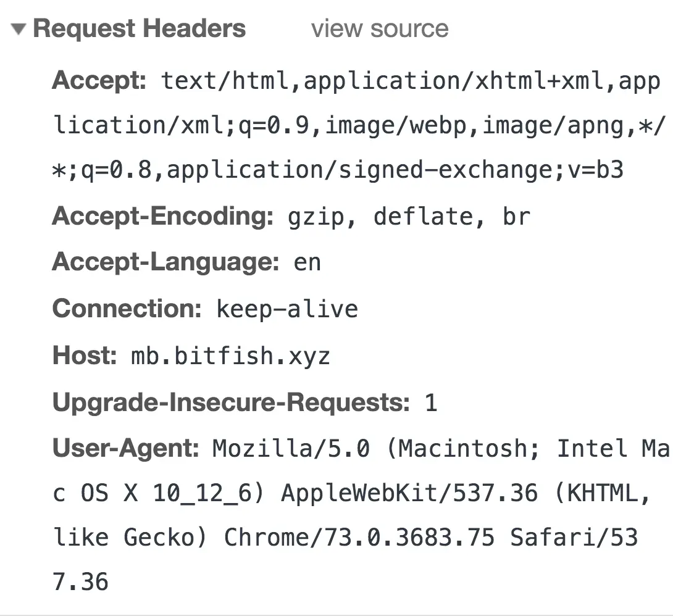Screen dimensions: 673x616
Task: Select the User-Agent header label
Action: (125, 449)
